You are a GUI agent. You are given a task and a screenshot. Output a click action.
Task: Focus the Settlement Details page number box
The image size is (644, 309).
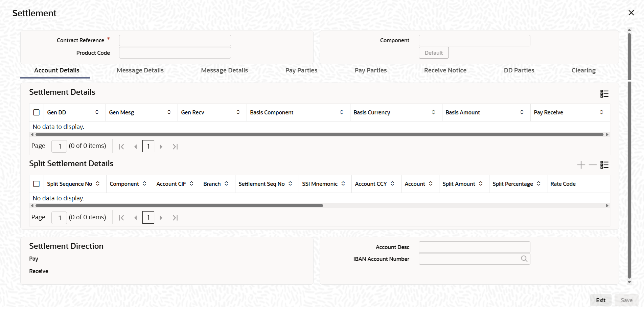[x=59, y=146]
